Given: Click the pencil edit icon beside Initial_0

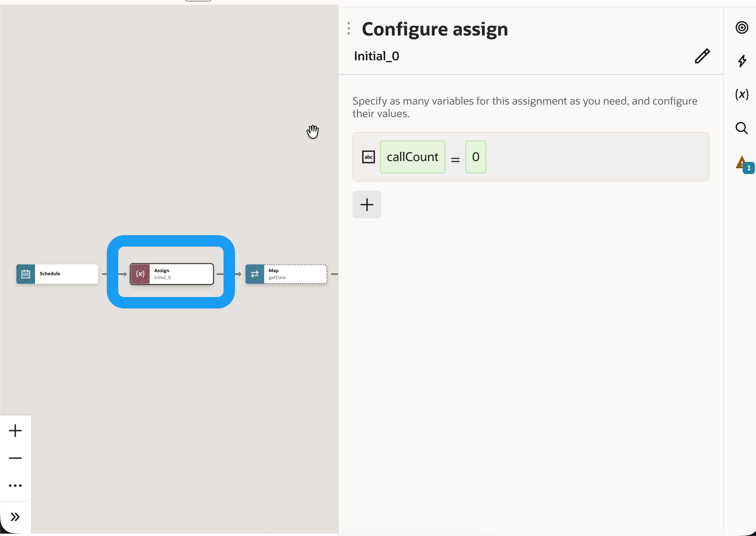Looking at the screenshot, I should (702, 56).
